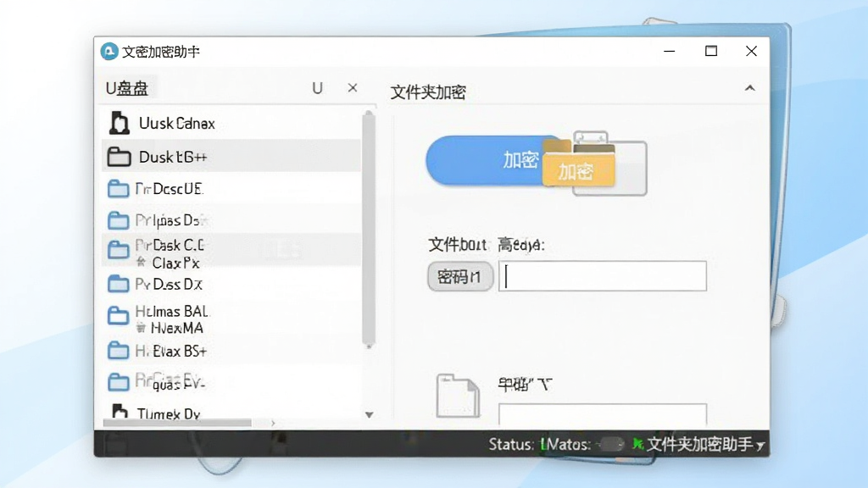
Task: Click folder icon beside Pv Dss Dx
Action: click(x=118, y=285)
